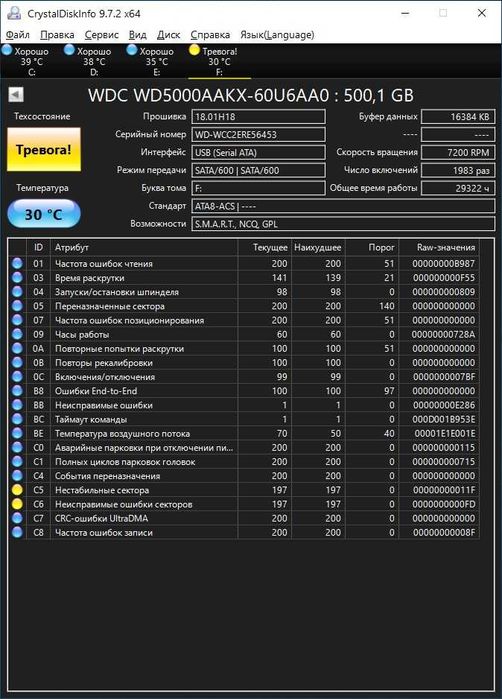Click status icon of 07 Частота ошибок позиционирования
Image resolution: width=502 pixels, height=699 pixels.
17,320
